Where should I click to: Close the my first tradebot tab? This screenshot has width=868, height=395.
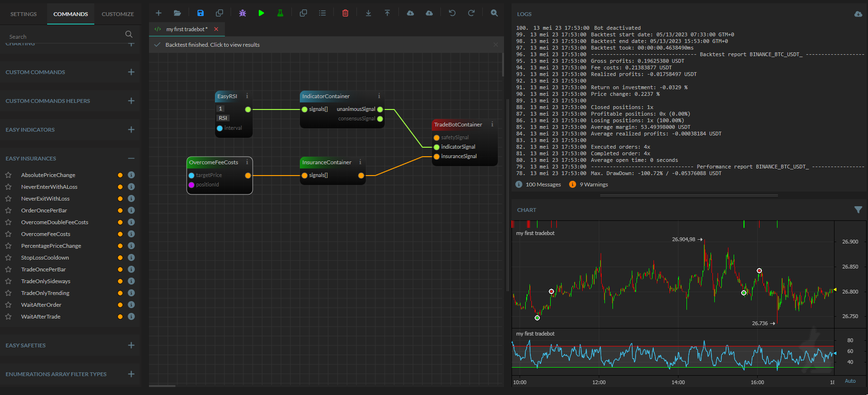(x=216, y=29)
